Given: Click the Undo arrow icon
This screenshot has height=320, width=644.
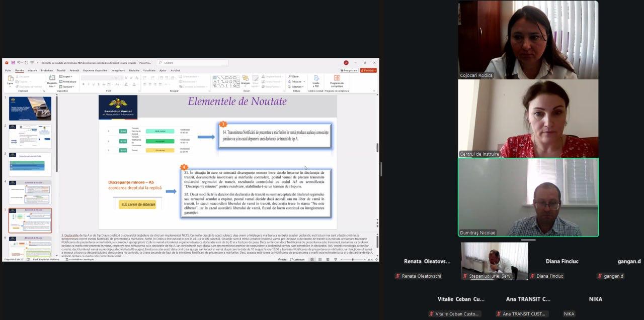Looking at the screenshot, I should point(19,63).
